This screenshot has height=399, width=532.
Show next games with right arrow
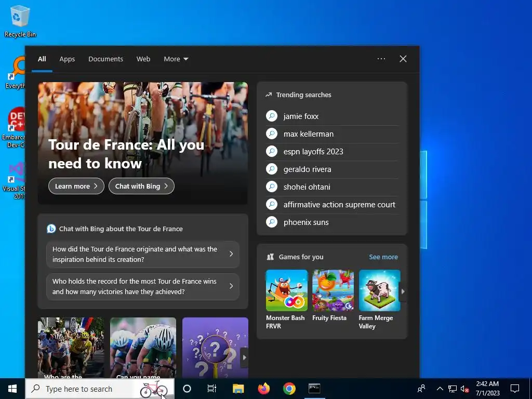403,291
